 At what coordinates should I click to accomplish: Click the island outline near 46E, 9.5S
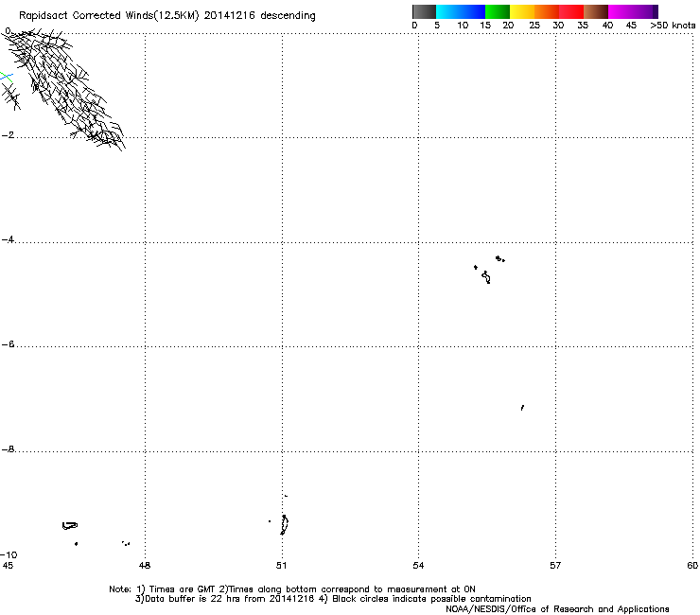click(70, 526)
